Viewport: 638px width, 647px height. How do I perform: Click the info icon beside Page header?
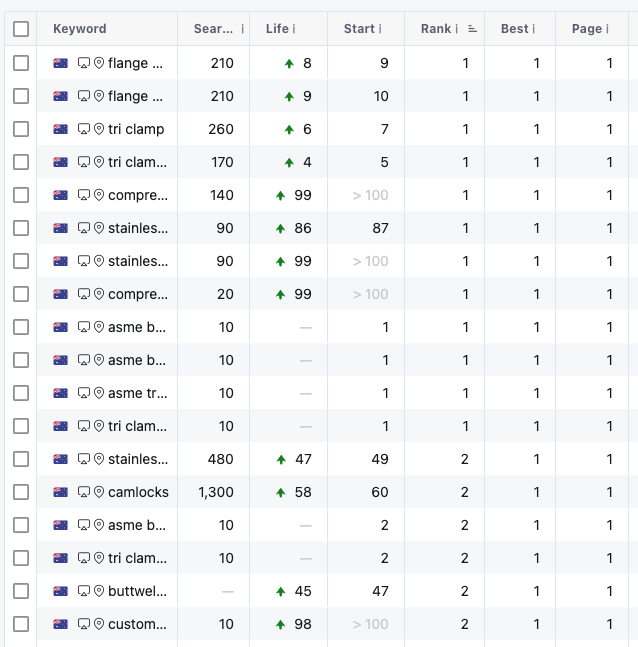[x=607, y=29]
